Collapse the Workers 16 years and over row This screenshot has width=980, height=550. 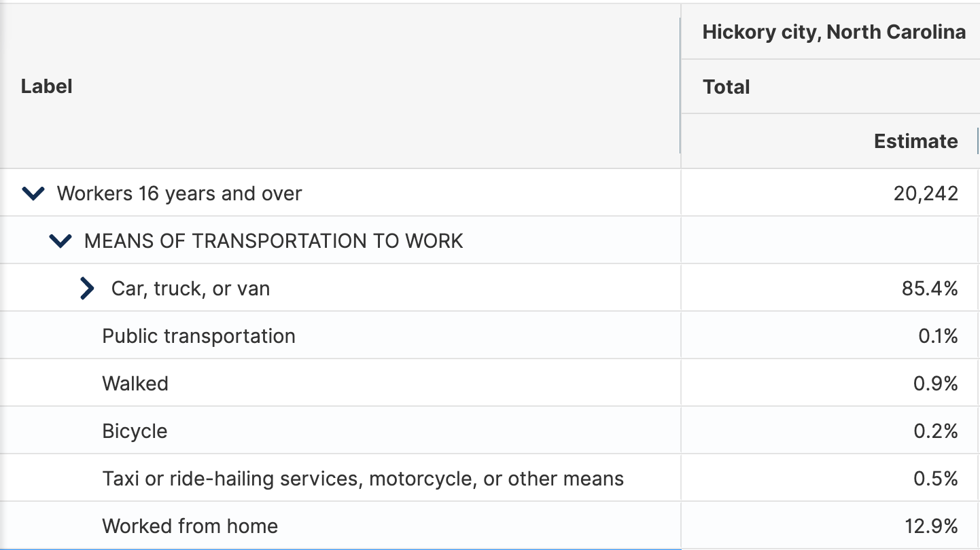point(33,194)
